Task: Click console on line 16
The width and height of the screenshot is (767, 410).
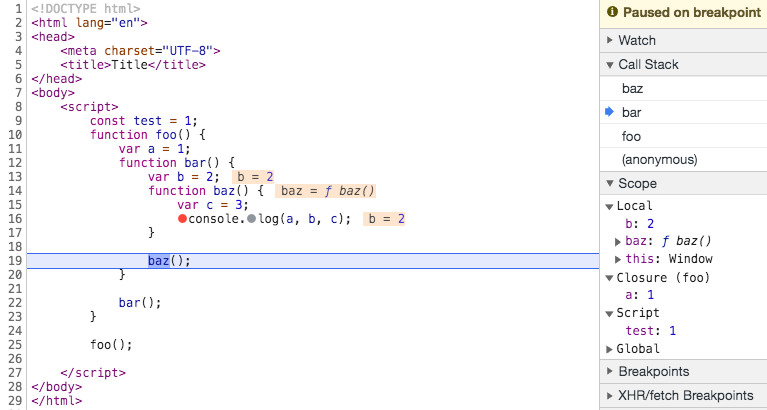Action: coord(214,219)
